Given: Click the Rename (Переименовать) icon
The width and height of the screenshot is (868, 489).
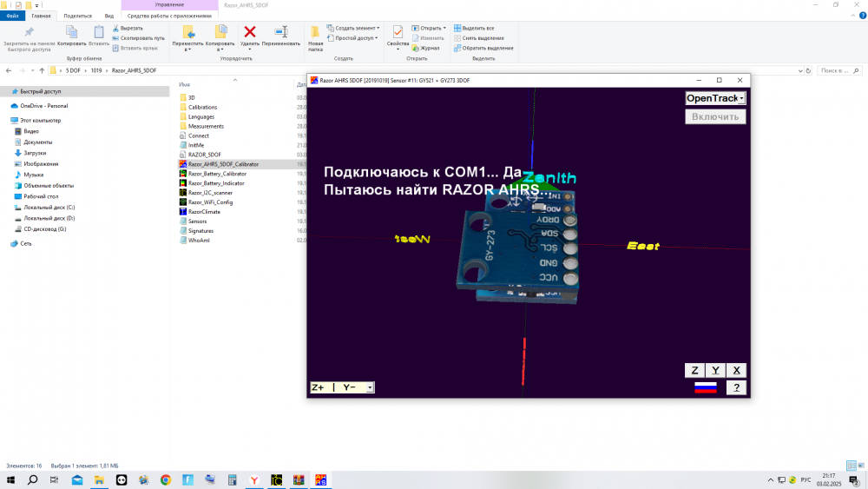Looking at the screenshot, I should coord(281,32).
